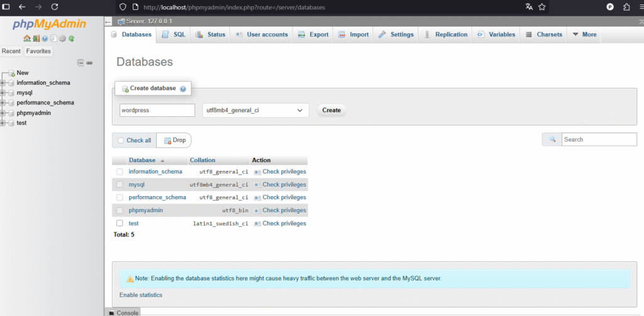
Task: Open the More dropdown menu
Action: coord(584,35)
